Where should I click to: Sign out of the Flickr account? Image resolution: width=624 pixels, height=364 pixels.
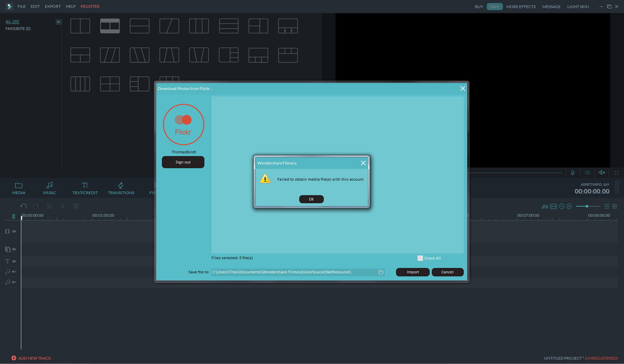pos(183,162)
